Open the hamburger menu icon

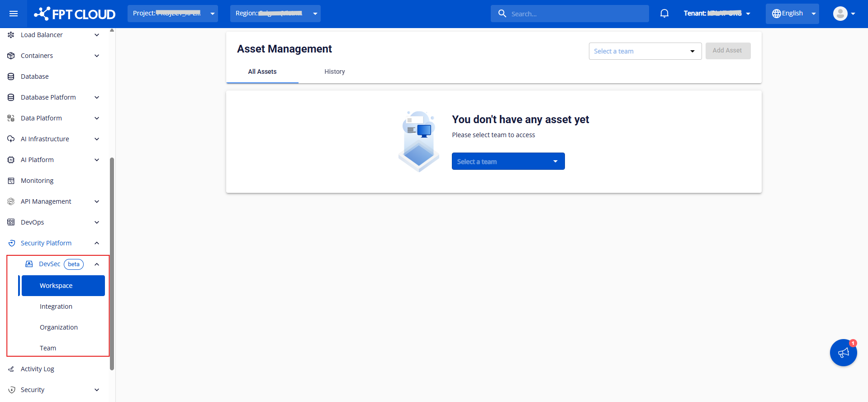coord(14,14)
